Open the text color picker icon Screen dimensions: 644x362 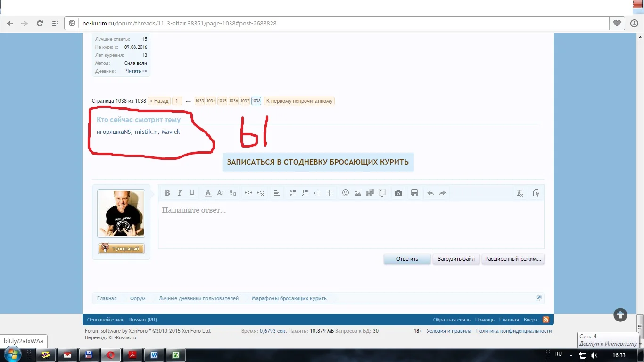208,193
